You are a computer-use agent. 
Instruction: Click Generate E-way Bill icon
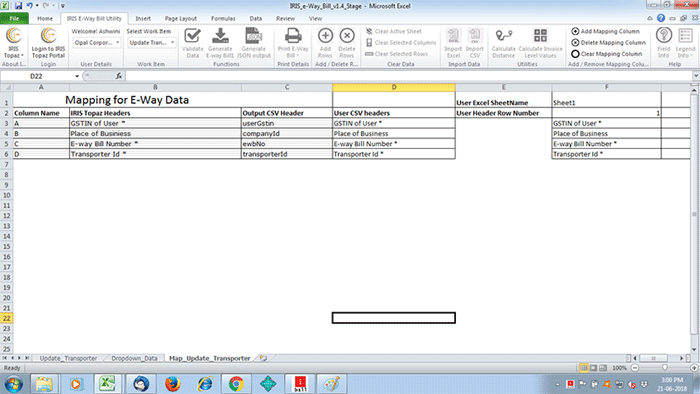(x=220, y=43)
